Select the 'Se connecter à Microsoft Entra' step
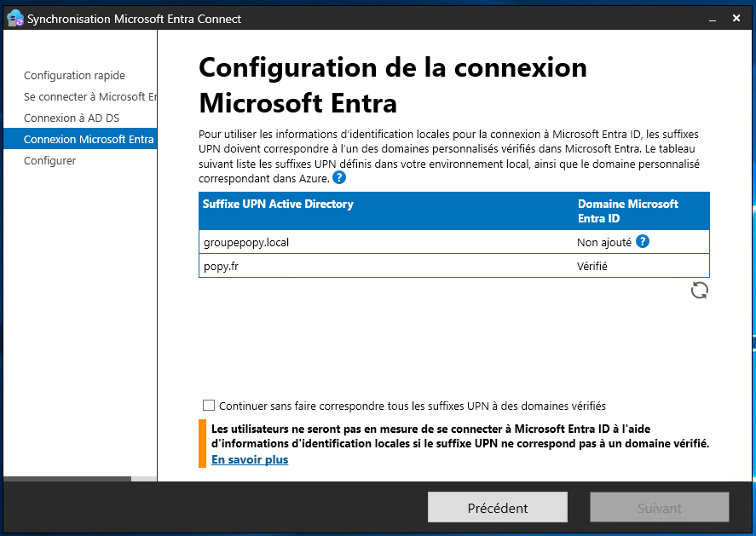Image resolution: width=756 pixels, height=536 pixels. click(x=90, y=96)
